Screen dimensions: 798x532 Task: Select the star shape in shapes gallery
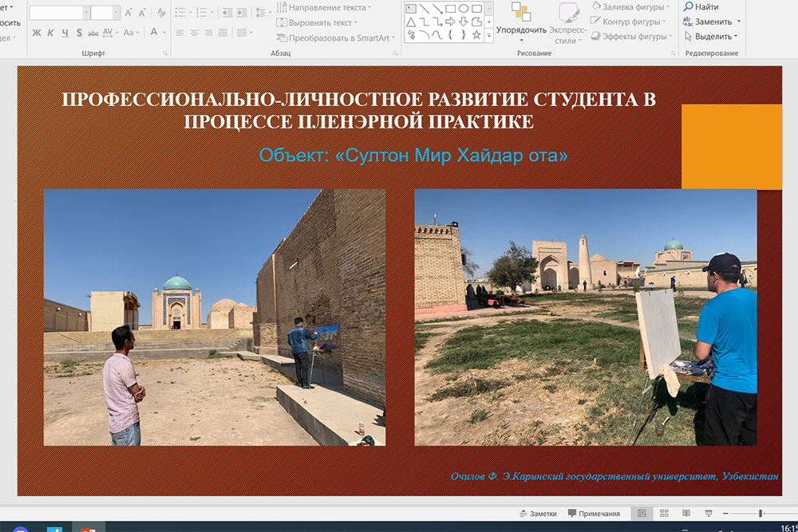click(476, 35)
